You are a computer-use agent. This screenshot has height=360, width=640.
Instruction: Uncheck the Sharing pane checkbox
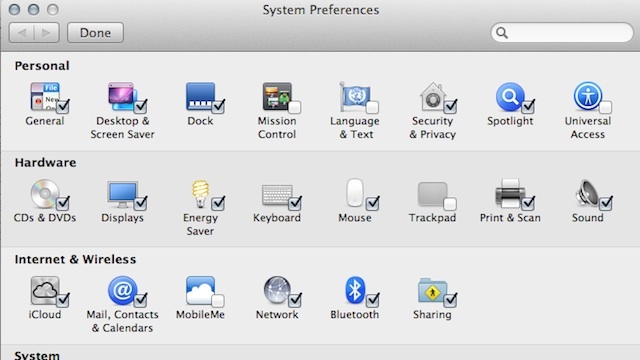pos(450,300)
